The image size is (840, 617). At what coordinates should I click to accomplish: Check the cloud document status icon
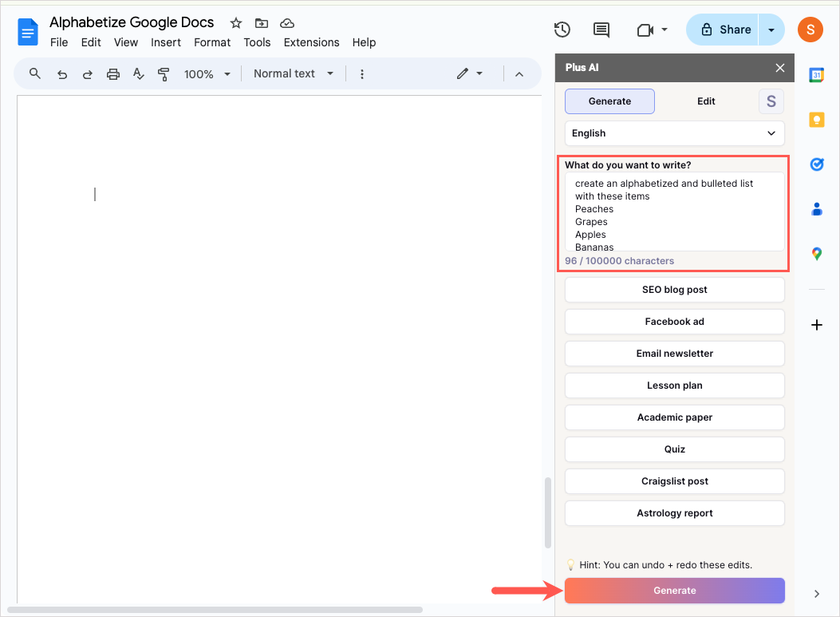tap(287, 23)
